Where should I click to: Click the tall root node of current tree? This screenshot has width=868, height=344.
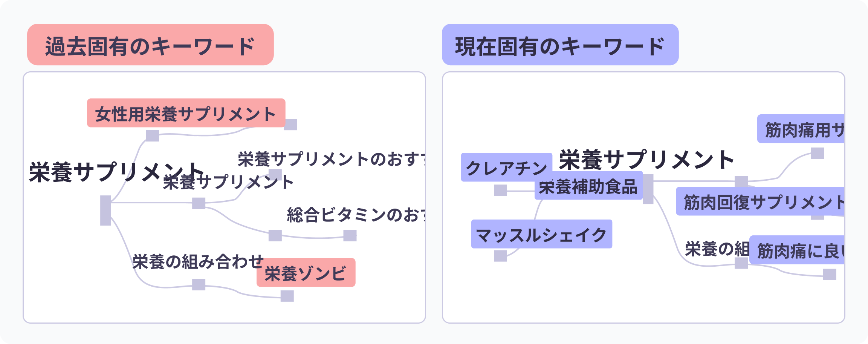pos(648,189)
